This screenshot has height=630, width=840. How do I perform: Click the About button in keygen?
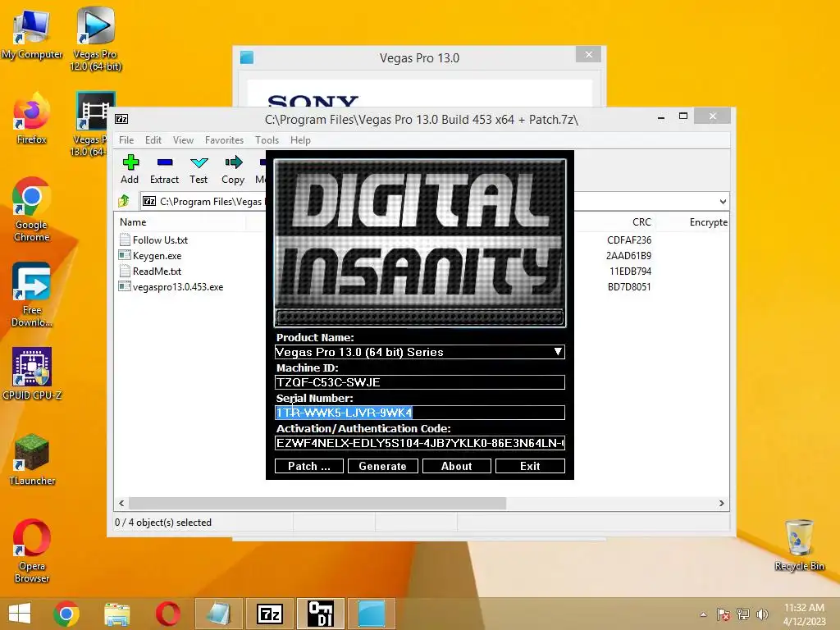456,466
